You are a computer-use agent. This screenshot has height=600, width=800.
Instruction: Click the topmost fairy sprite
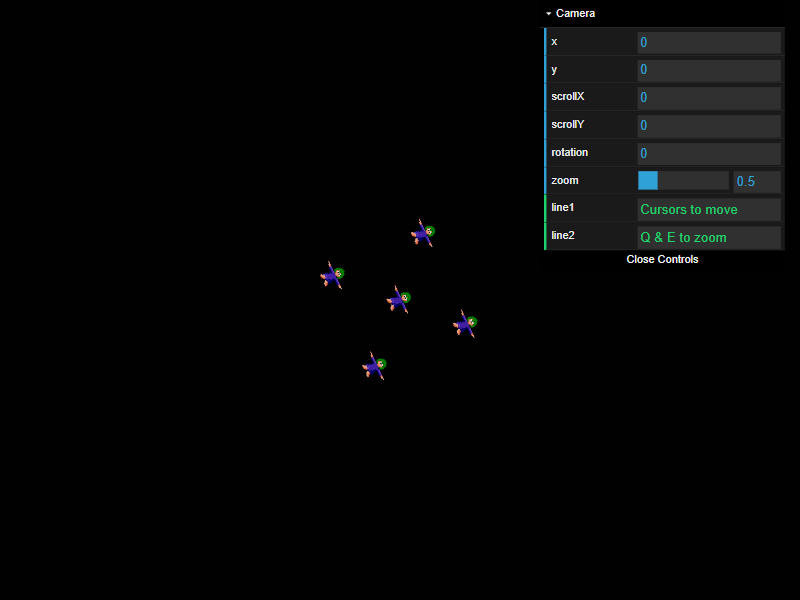coord(422,234)
